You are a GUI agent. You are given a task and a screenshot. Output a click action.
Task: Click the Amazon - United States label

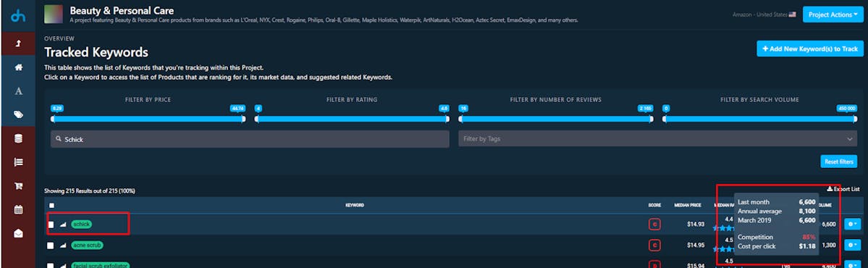759,14
